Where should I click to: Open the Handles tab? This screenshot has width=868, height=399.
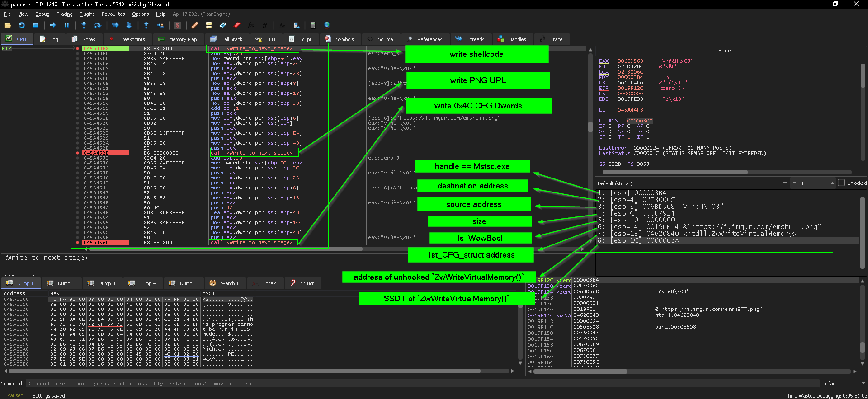click(512, 39)
